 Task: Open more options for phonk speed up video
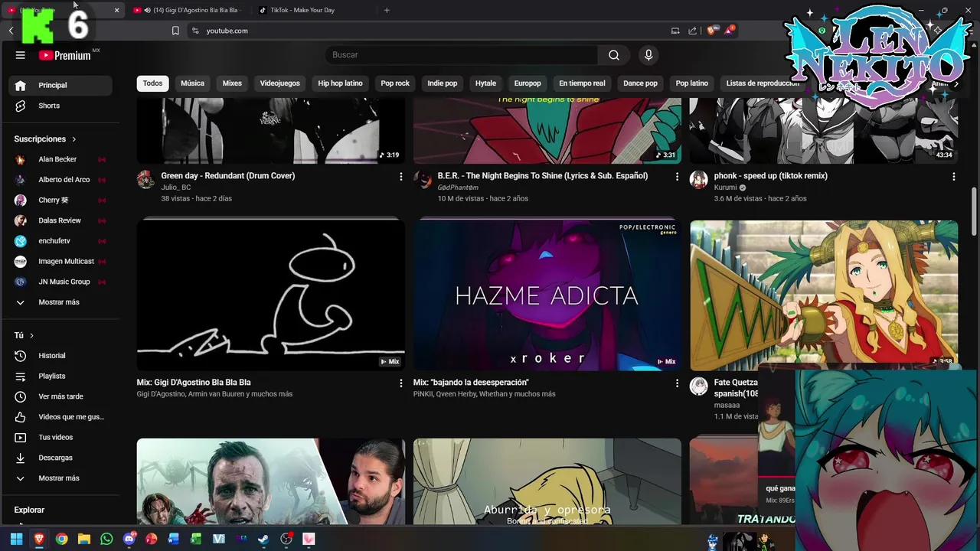953,176
